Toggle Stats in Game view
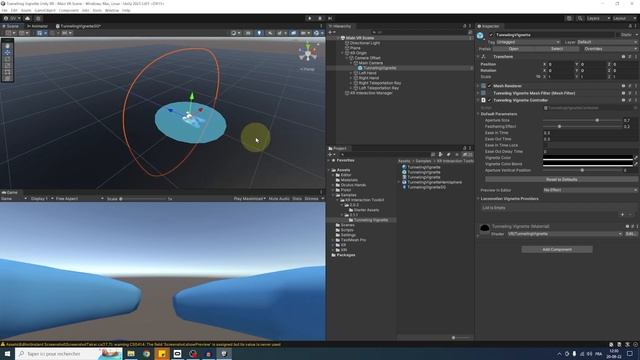This screenshot has width=640, height=360. [297, 199]
